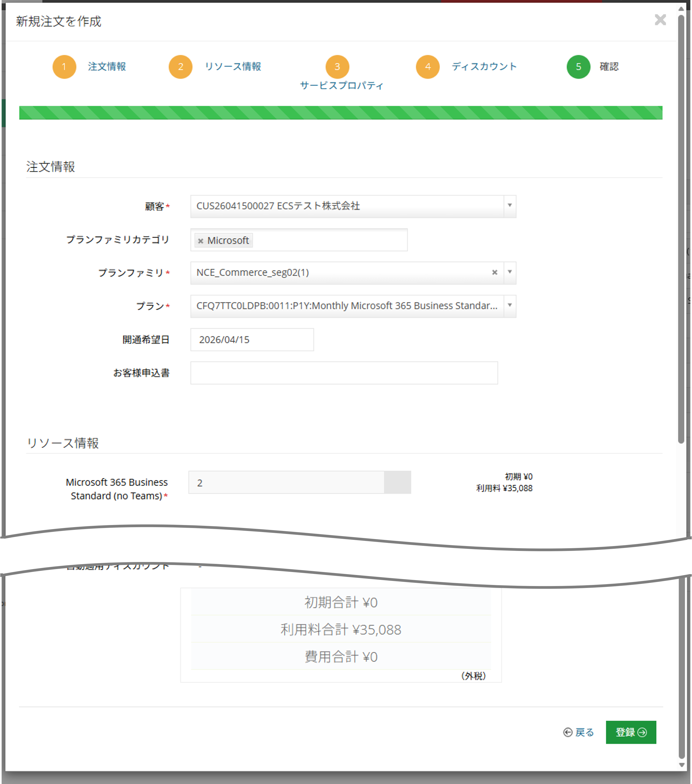Click the 費用合計 ¥0 text
The image size is (692, 784).
(x=341, y=657)
